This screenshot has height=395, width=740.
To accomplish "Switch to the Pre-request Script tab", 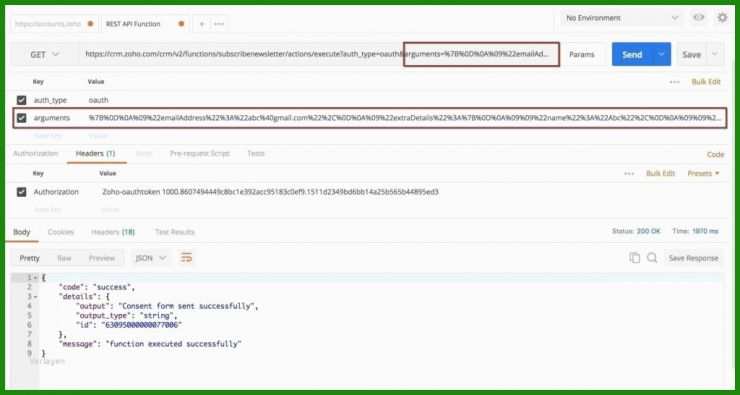I will tap(200, 153).
